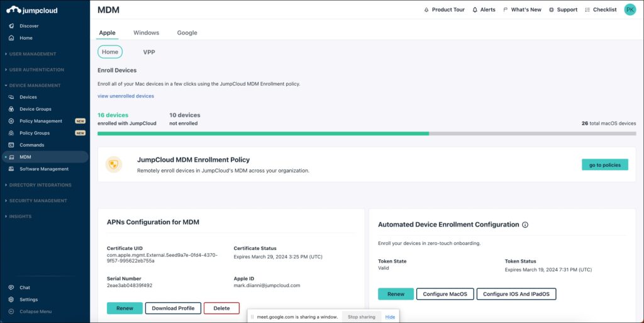The height and width of the screenshot is (323, 644).
Task: Expand the User Management section
Action: pyautogui.click(x=33, y=54)
